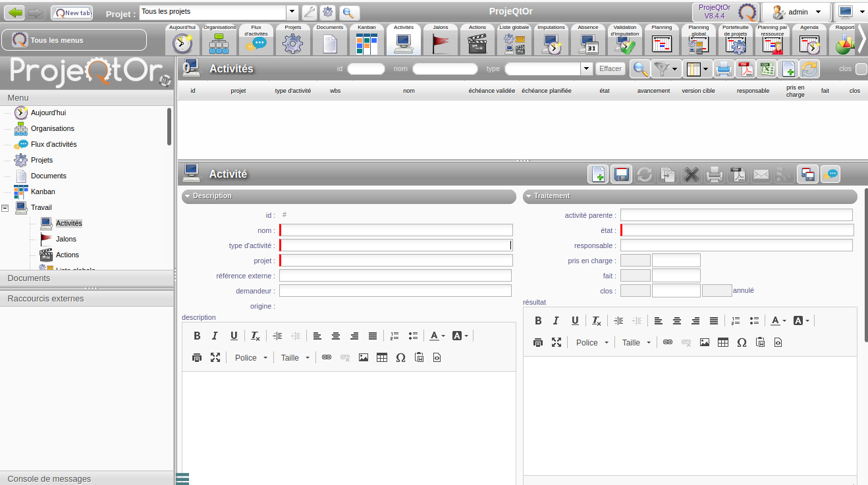Toggle italic in the résultat editor

pos(556,320)
